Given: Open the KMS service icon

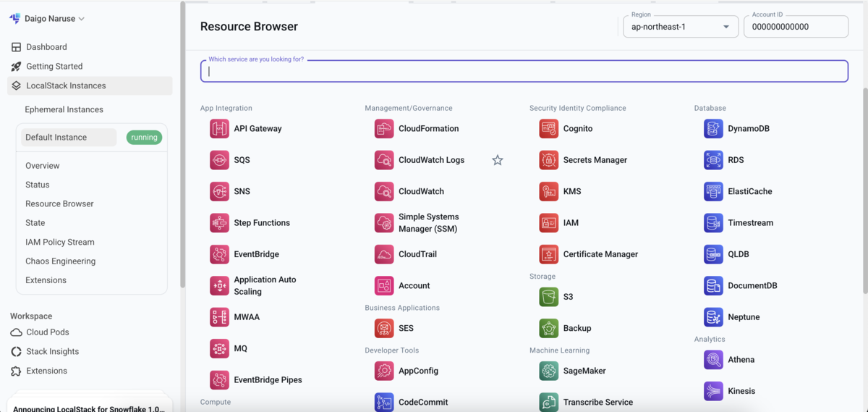Looking at the screenshot, I should pos(549,191).
